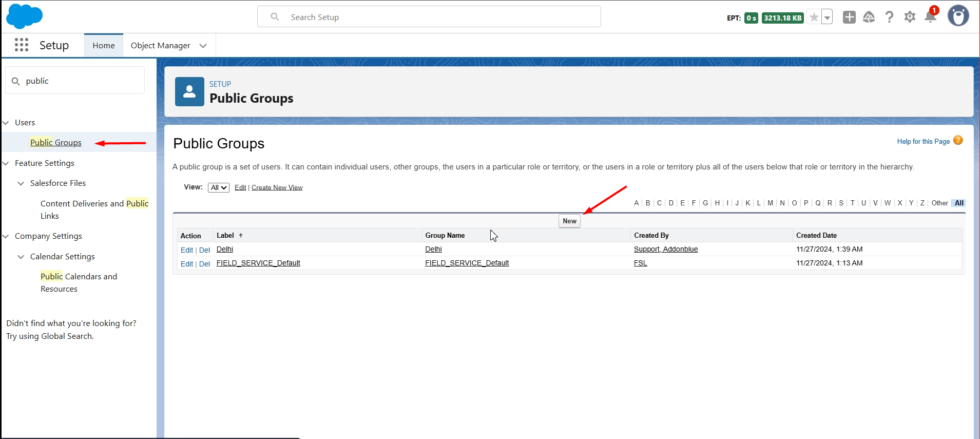Open Content Deliveries and Public Links
The width and height of the screenshot is (980, 439).
94,209
